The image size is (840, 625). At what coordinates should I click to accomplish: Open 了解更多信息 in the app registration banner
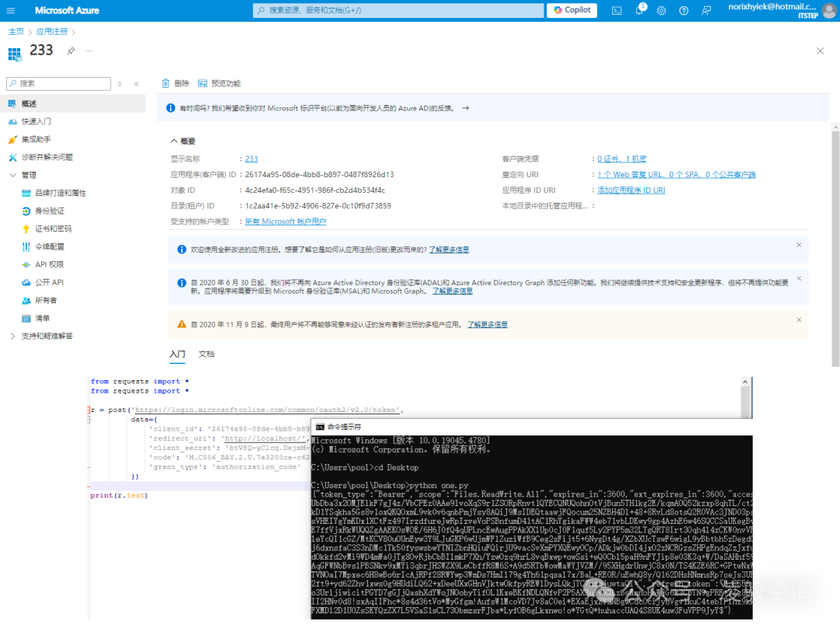coord(449,250)
